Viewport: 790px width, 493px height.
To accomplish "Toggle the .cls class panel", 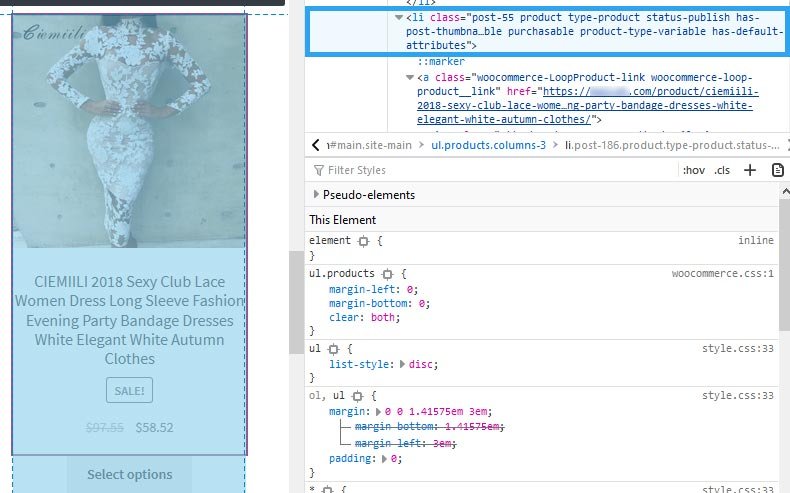I will click(x=721, y=170).
